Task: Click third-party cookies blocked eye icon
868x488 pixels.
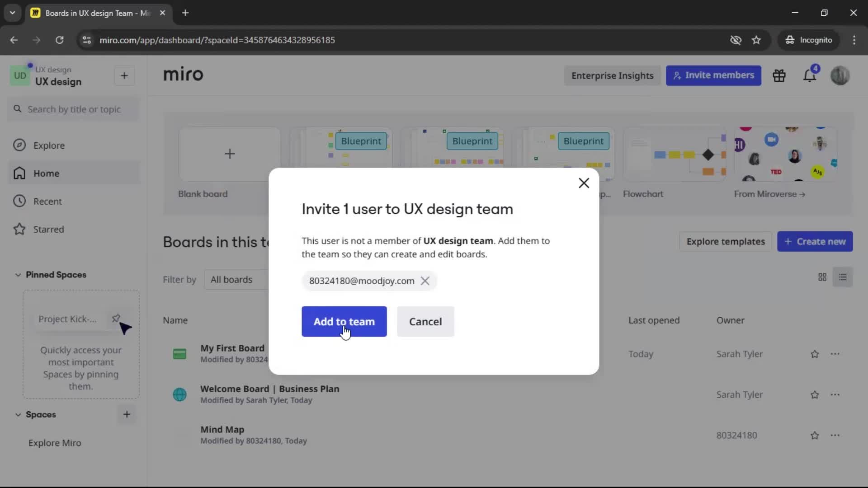Action: coord(736,40)
